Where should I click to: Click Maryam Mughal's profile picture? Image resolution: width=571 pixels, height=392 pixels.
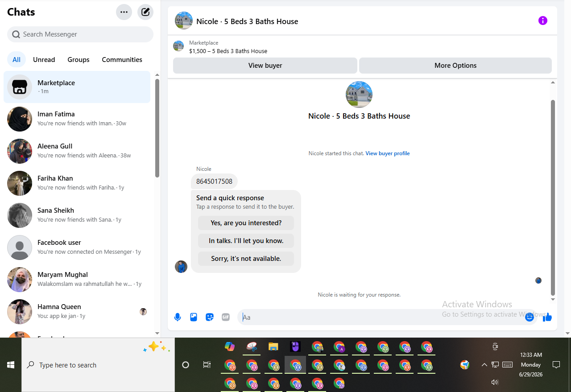[20, 280]
